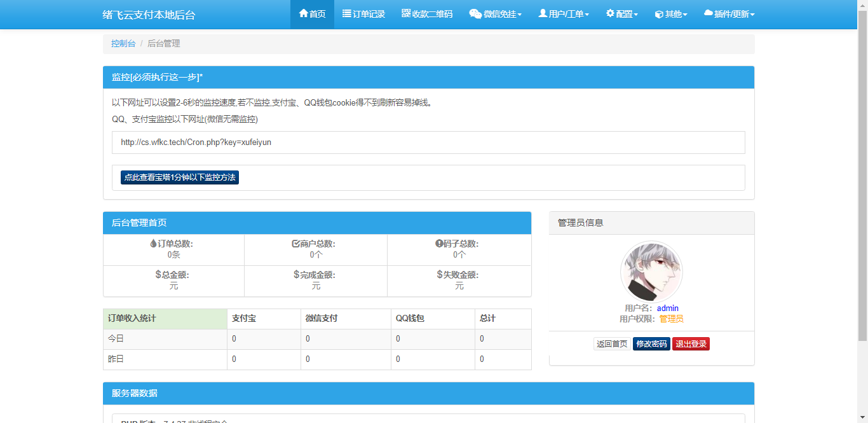Image resolution: width=868 pixels, height=423 pixels.
Task: Open the 配置 dropdown caret
Action: point(636,15)
